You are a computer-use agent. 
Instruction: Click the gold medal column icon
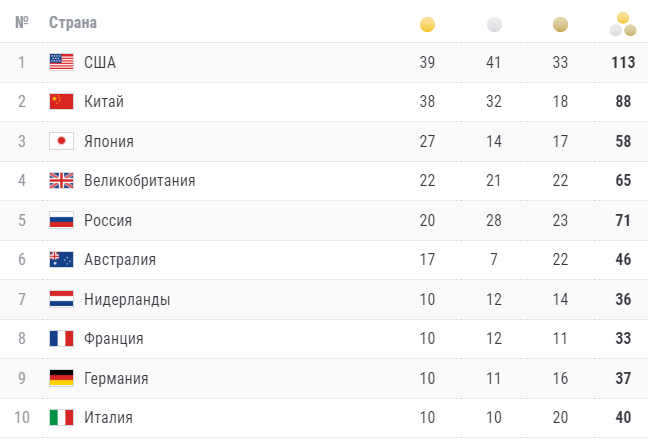click(x=427, y=24)
